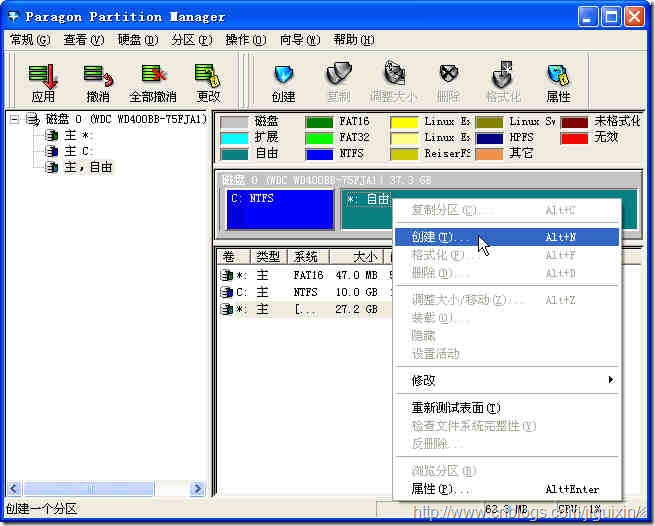Open the 分区(P) menu
The height and width of the screenshot is (526, 655).
pyautogui.click(x=192, y=40)
